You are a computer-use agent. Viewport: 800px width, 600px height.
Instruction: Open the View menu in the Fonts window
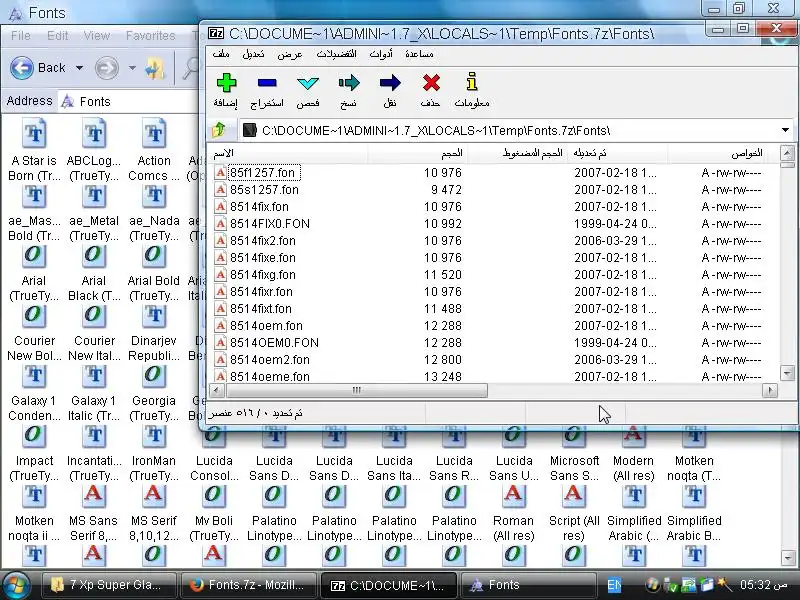[x=96, y=36]
